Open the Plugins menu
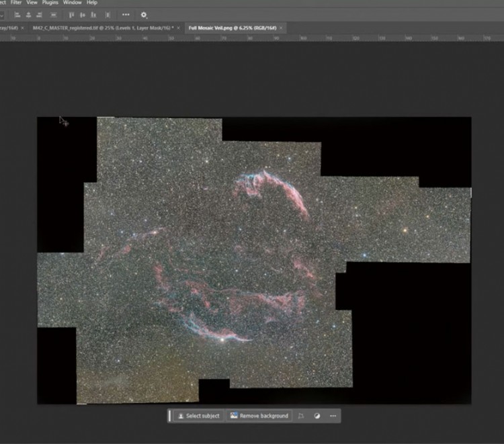504x444 pixels. tap(50, 3)
